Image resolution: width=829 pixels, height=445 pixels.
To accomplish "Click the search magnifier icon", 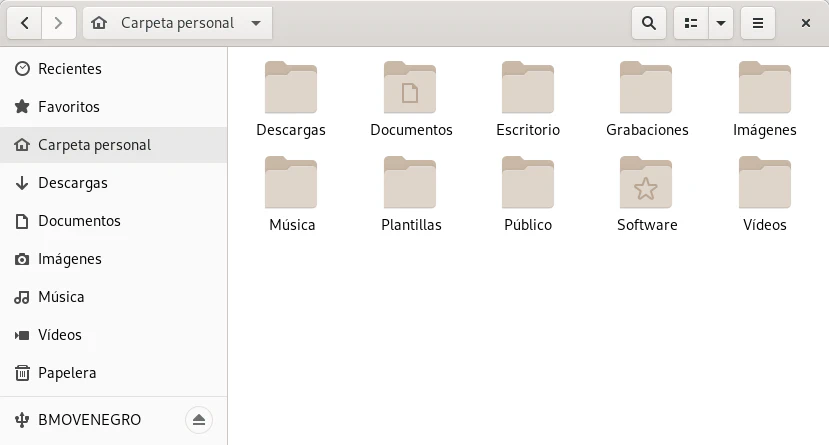I will (649, 23).
